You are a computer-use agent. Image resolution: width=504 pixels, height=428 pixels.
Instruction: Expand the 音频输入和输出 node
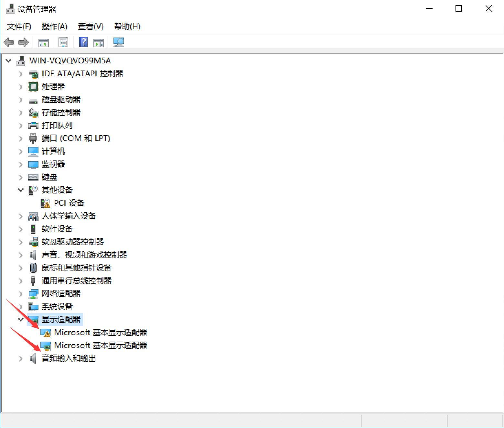[21, 358]
